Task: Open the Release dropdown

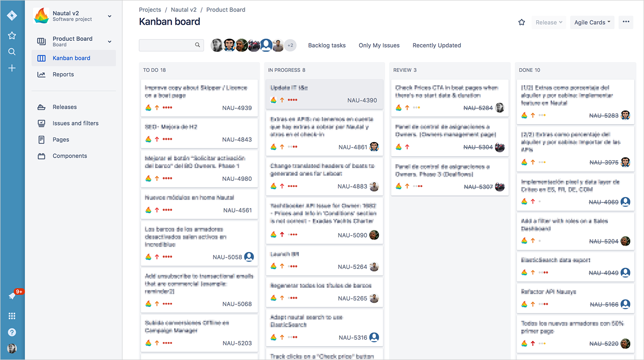Action: pyautogui.click(x=549, y=22)
